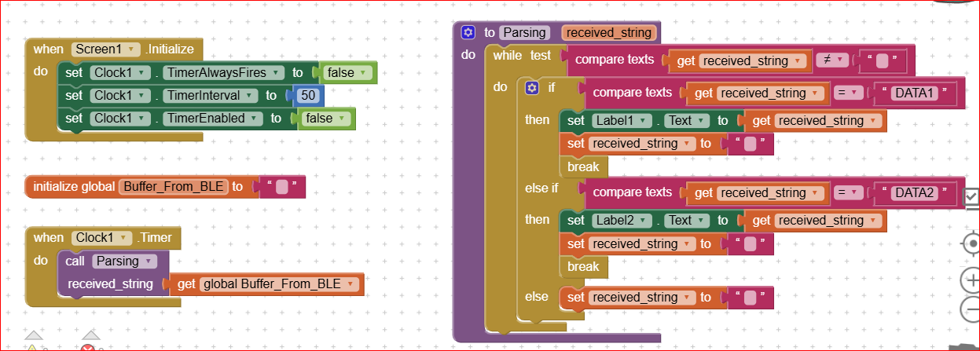Open the Label2 component dropdown
The height and width of the screenshot is (351, 980).
(x=649, y=221)
